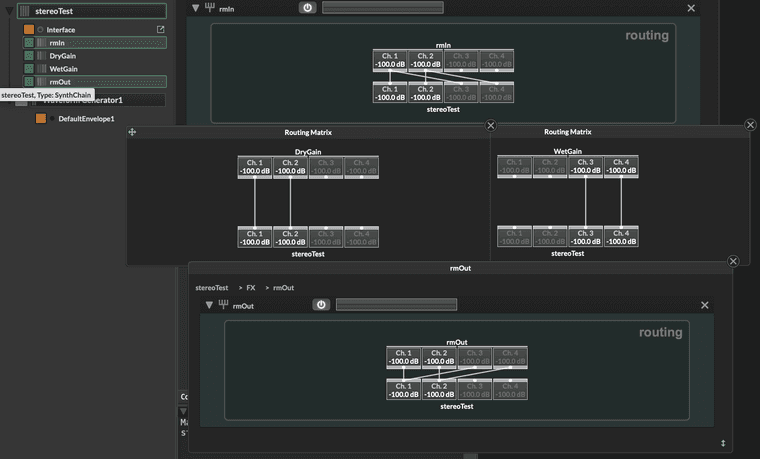760x459 pixels.
Task: Click DryGain source Ch. 3 box
Action: (326, 167)
